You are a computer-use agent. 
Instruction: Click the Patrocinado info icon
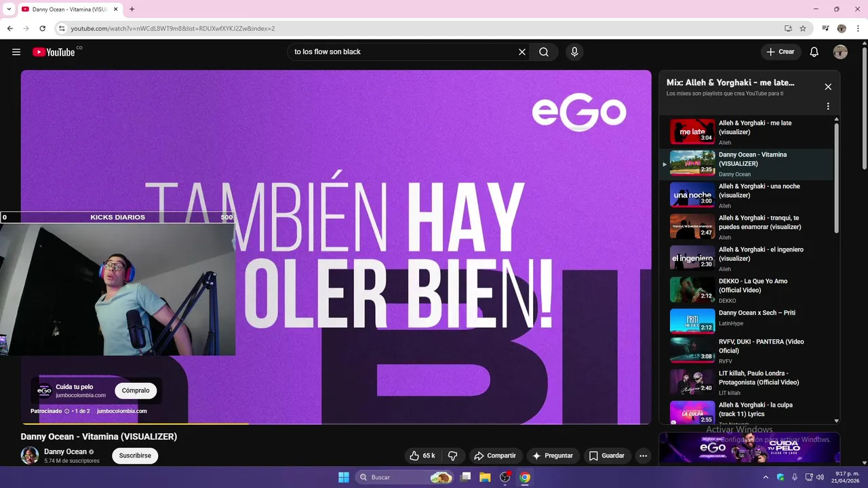coord(67,411)
